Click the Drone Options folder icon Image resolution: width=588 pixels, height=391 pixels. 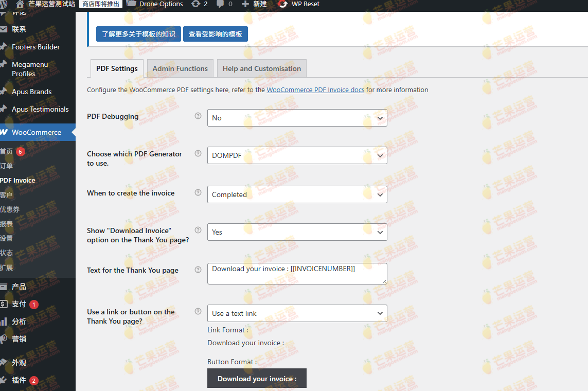[131, 4]
